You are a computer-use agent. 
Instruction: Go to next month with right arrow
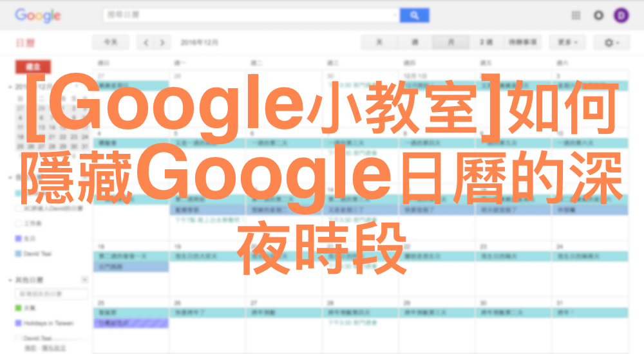[162, 42]
